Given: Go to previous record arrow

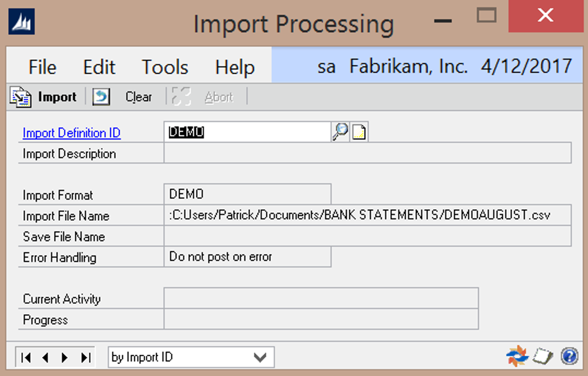Looking at the screenshot, I should pyautogui.click(x=45, y=357).
